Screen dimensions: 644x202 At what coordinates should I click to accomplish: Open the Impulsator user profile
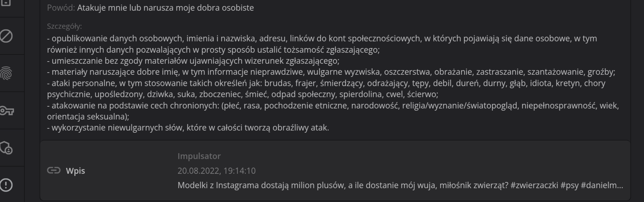click(199, 156)
